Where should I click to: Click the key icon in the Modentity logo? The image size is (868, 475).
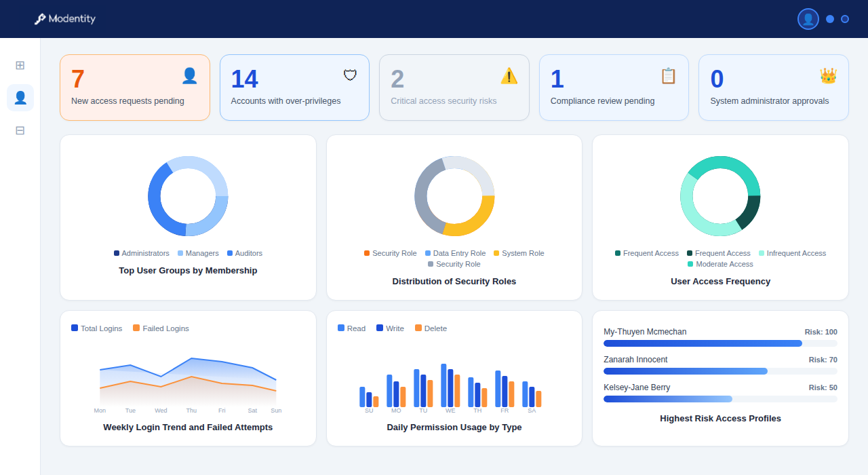click(x=39, y=18)
